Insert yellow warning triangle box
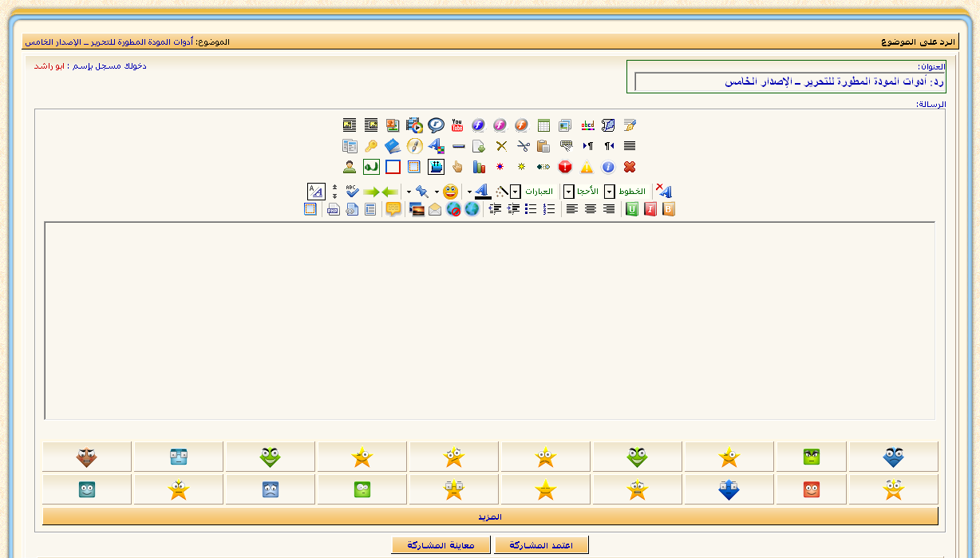 click(587, 166)
